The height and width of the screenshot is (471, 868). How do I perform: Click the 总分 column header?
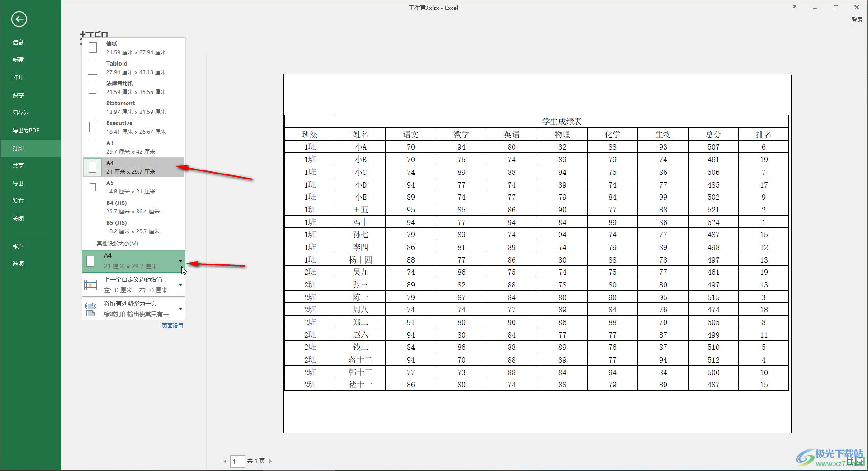713,134
